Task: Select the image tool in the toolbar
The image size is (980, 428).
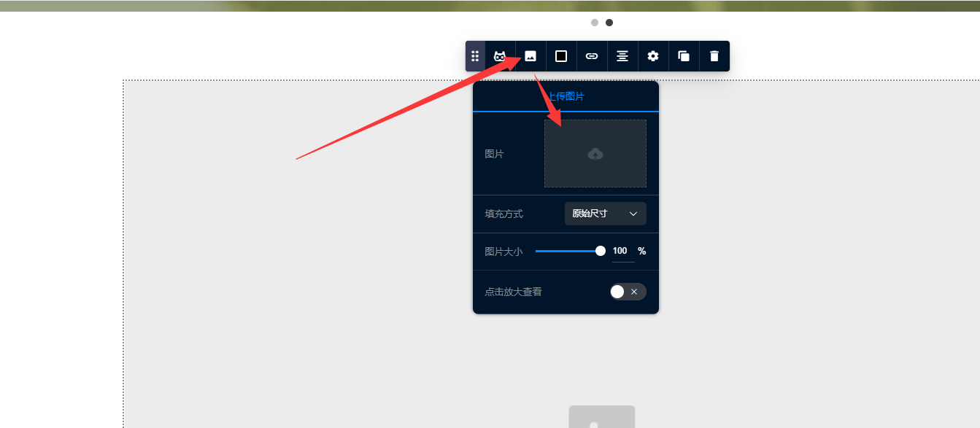Action: pyautogui.click(x=530, y=56)
